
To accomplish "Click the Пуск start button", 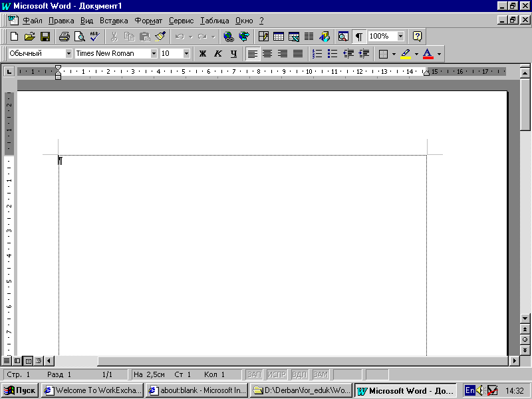I will (x=21, y=390).
